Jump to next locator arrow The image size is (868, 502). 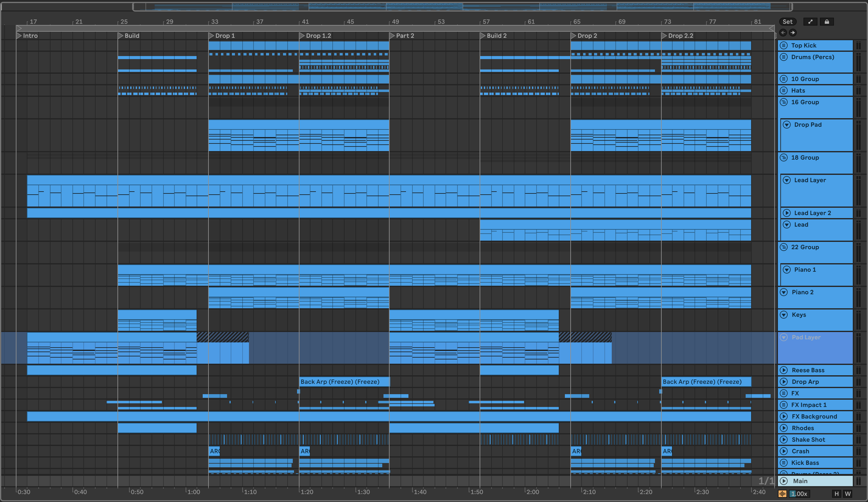pyautogui.click(x=793, y=33)
